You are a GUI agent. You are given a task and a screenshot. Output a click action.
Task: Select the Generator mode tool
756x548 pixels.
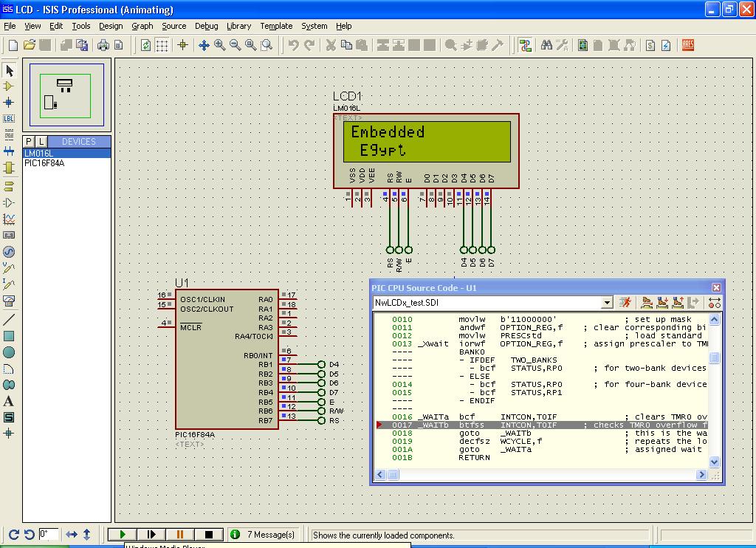coord(9,252)
